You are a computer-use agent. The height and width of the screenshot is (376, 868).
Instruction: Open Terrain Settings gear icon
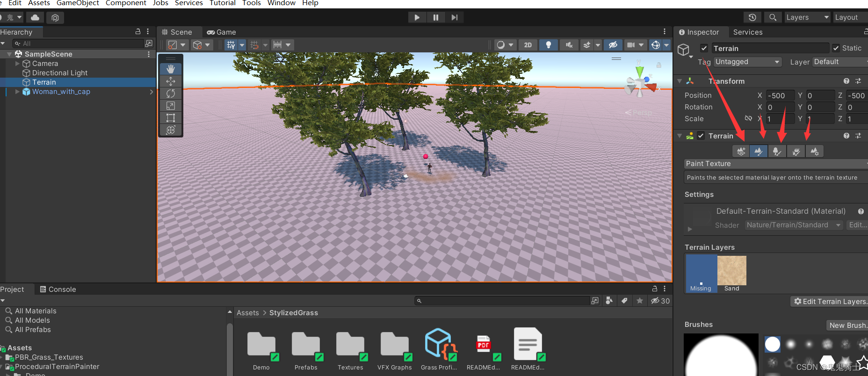[x=814, y=151]
